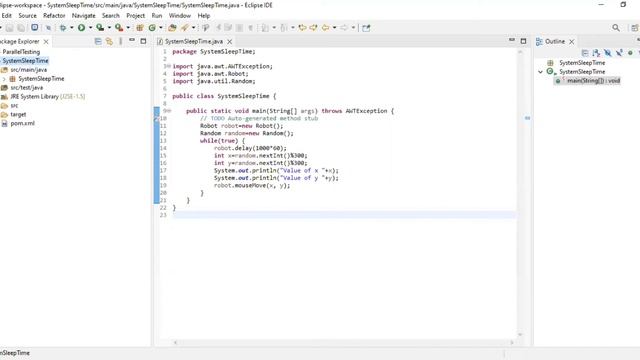The height and width of the screenshot is (360, 640).
Task: Close the SystemSleepTime.java editor tab
Action: tap(230, 42)
